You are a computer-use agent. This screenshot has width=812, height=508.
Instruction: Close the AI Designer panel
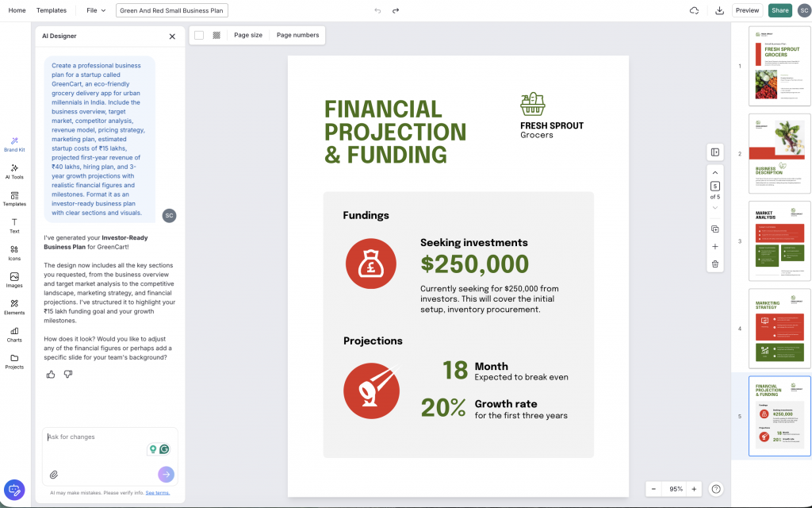click(x=172, y=37)
